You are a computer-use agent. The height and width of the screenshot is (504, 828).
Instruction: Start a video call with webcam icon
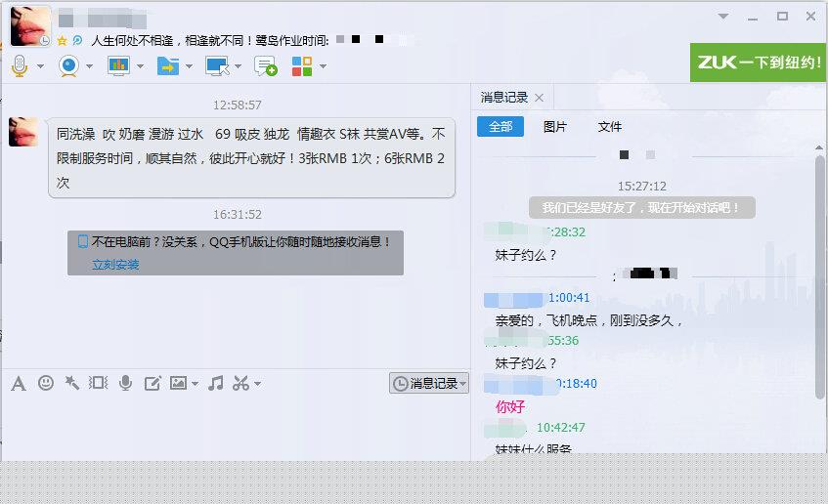pos(68,65)
